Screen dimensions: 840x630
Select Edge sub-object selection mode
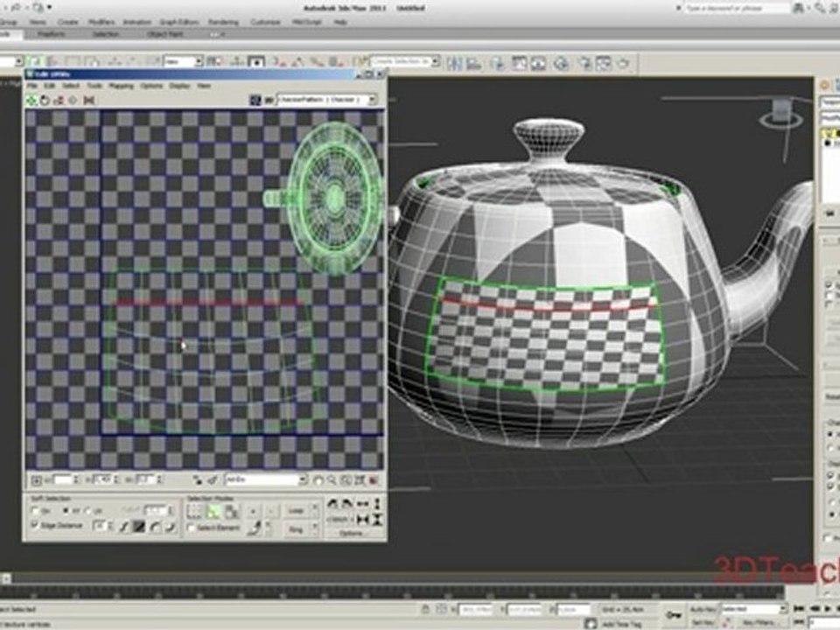tap(213, 511)
